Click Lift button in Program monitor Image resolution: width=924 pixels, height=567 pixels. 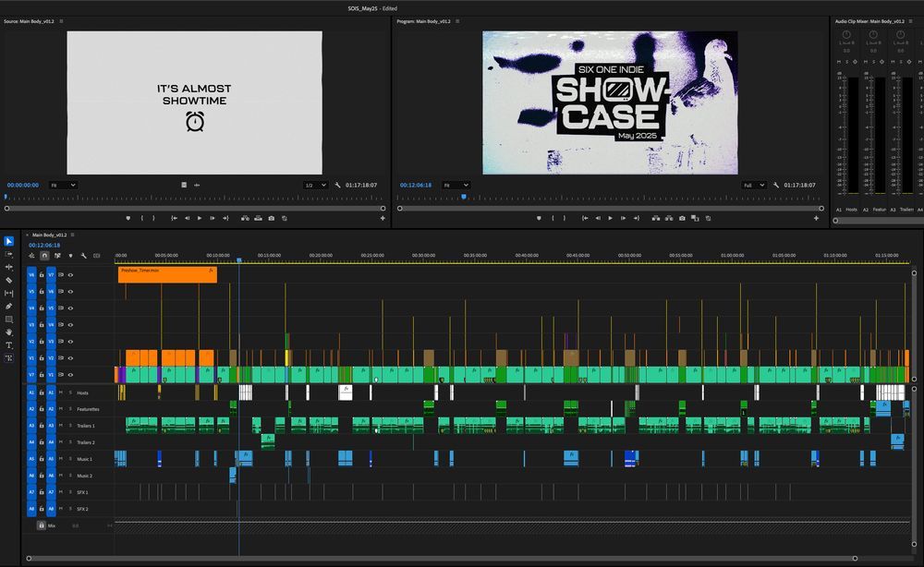coord(656,218)
